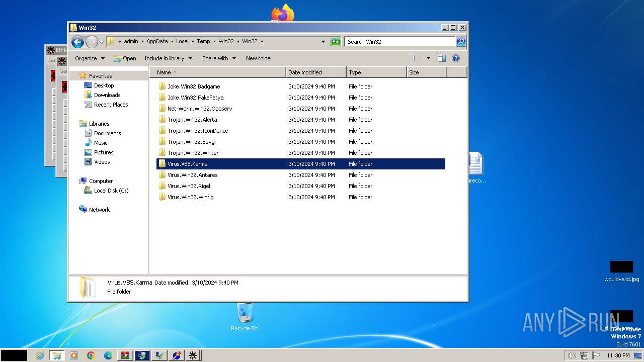Screen dimensions: 644x362
Task: Toggle the preview pane button
Action: [442, 58]
